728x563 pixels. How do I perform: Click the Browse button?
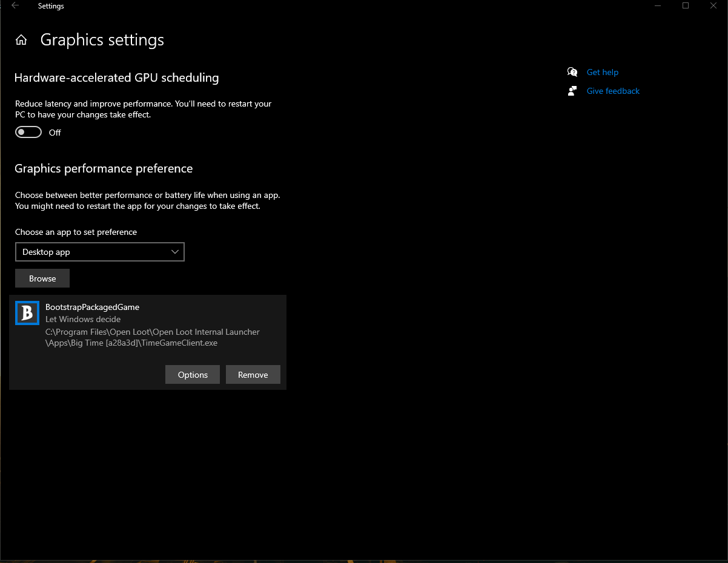pos(42,278)
